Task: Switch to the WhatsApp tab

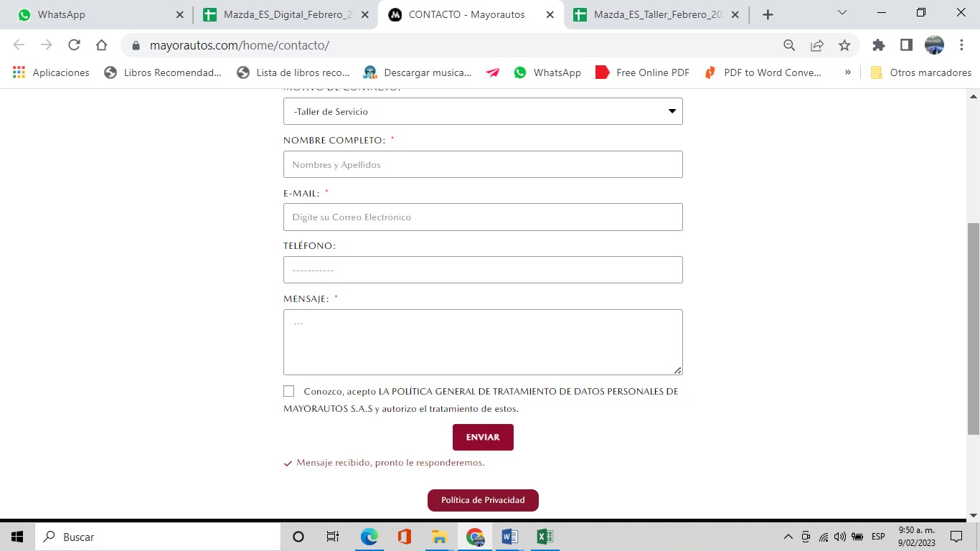Action: tap(96, 14)
